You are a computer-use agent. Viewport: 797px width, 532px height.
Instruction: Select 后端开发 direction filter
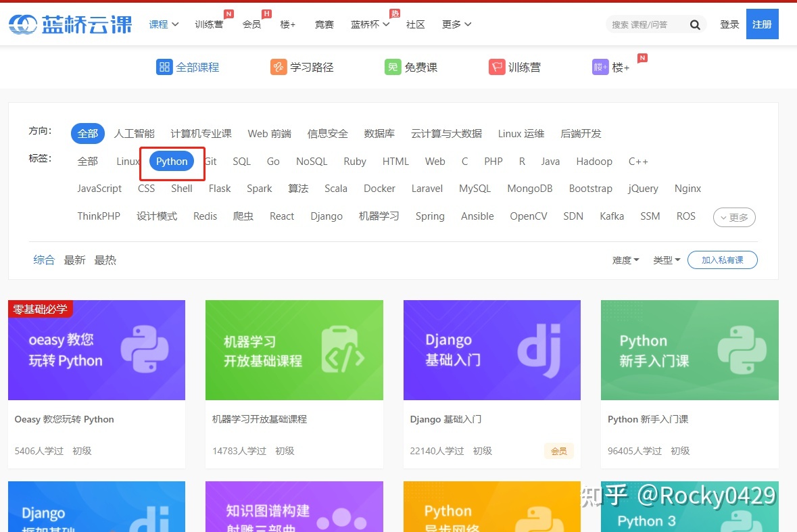coord(581,134)
